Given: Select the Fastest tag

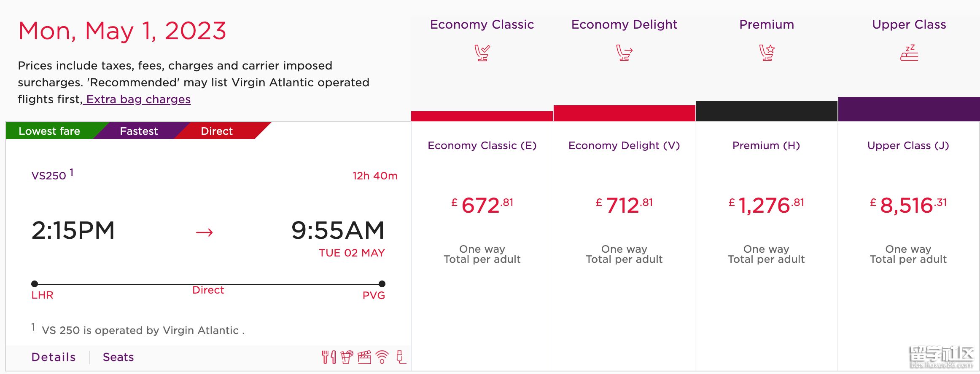Looking at the screenshot, I should pyautogui.click(x=139, y=131).
